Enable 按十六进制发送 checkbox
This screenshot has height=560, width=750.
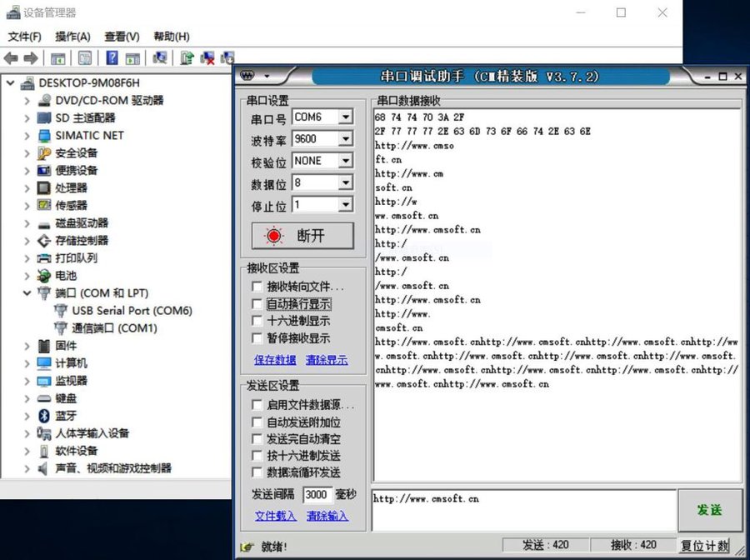[257, 456]
